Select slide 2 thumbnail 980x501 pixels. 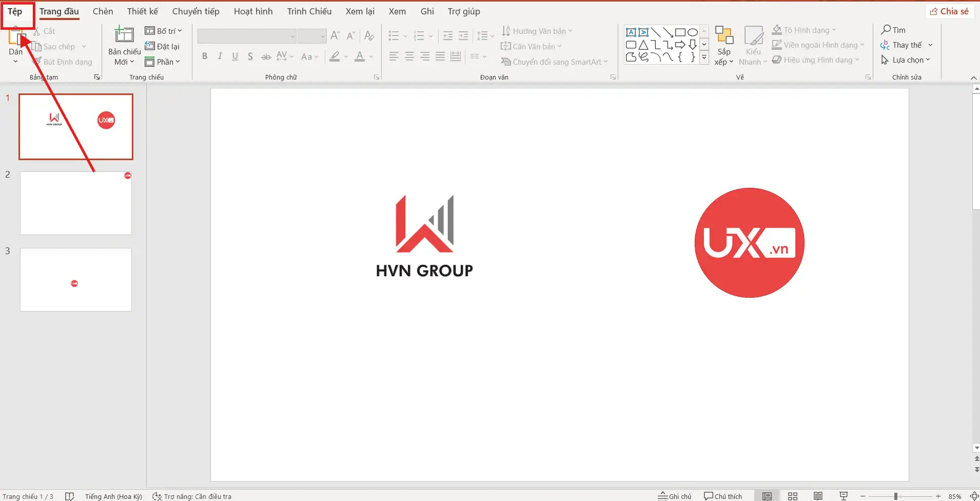pyautogui.click(x=76, y=203)
